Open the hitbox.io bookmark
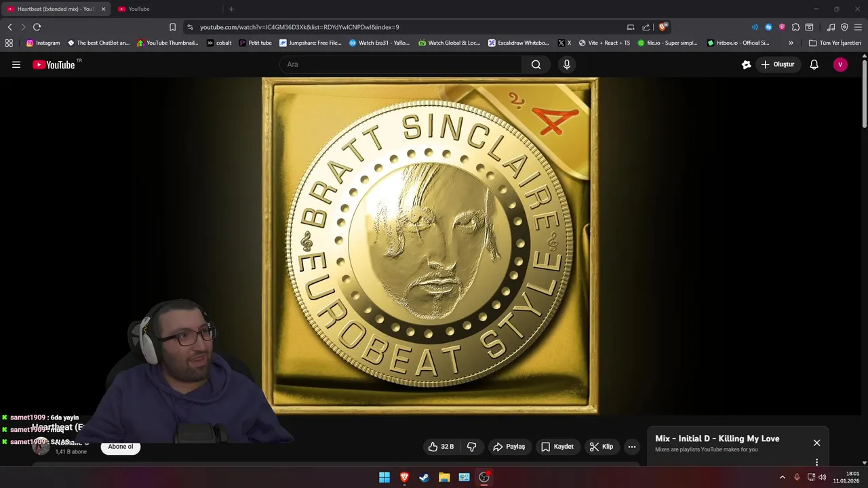The image size is (868, 488). (x=738, y=43)
